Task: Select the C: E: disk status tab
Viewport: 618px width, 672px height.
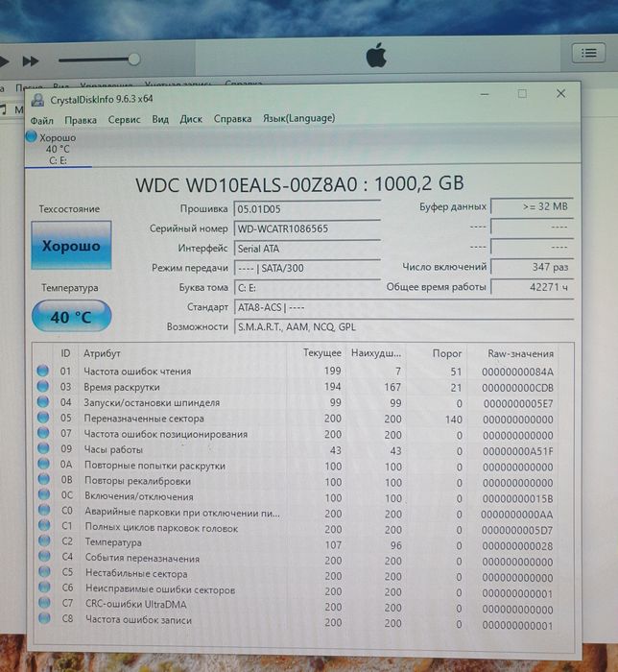Action: click(x=58, y=149)
